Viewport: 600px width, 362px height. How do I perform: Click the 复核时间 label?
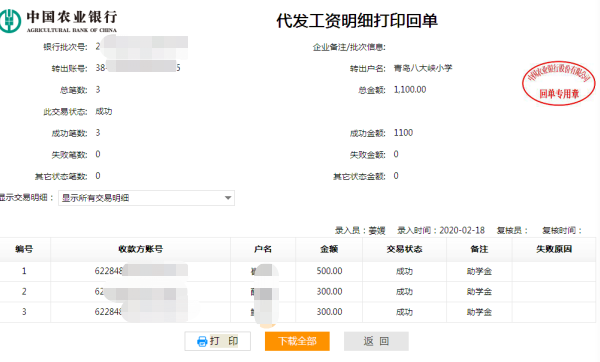[x=562, y=230]
